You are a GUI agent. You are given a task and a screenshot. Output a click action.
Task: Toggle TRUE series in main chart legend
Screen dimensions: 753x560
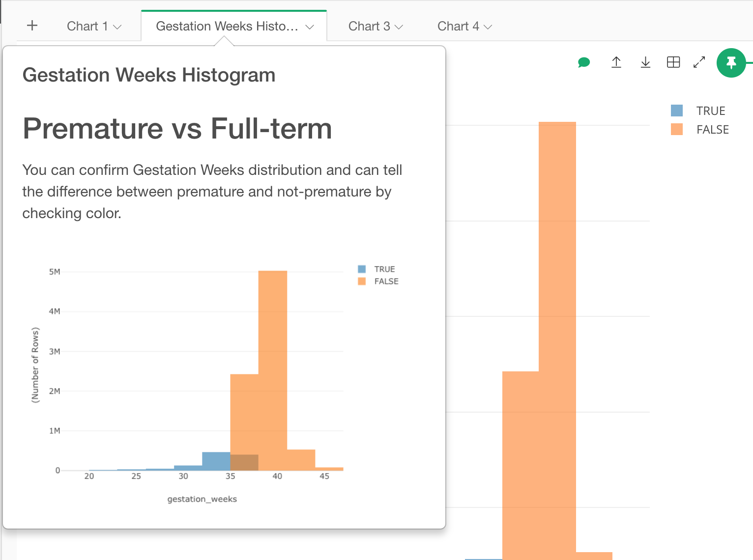pos(711,111)
